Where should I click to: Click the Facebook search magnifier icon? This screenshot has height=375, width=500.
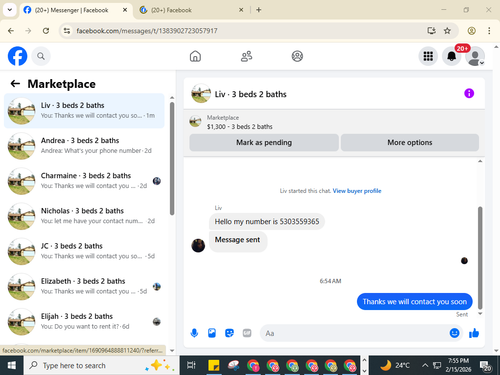tap(41, 56)
